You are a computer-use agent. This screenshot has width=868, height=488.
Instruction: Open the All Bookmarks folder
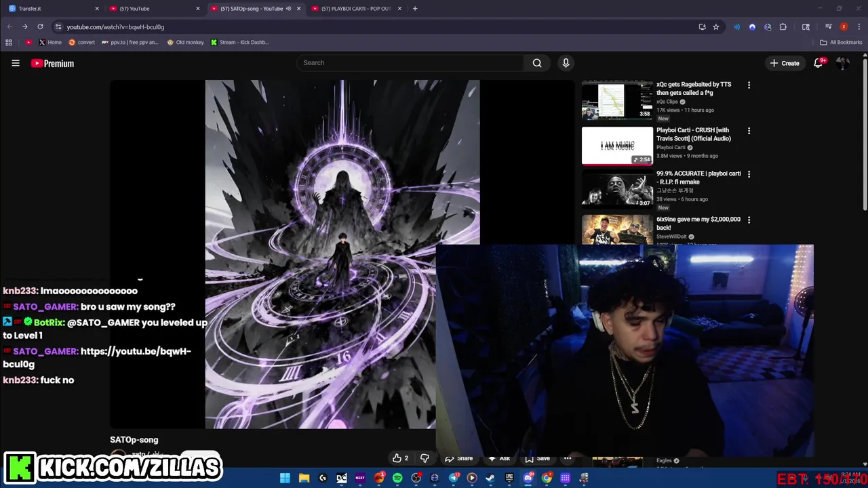coord(841,42)
